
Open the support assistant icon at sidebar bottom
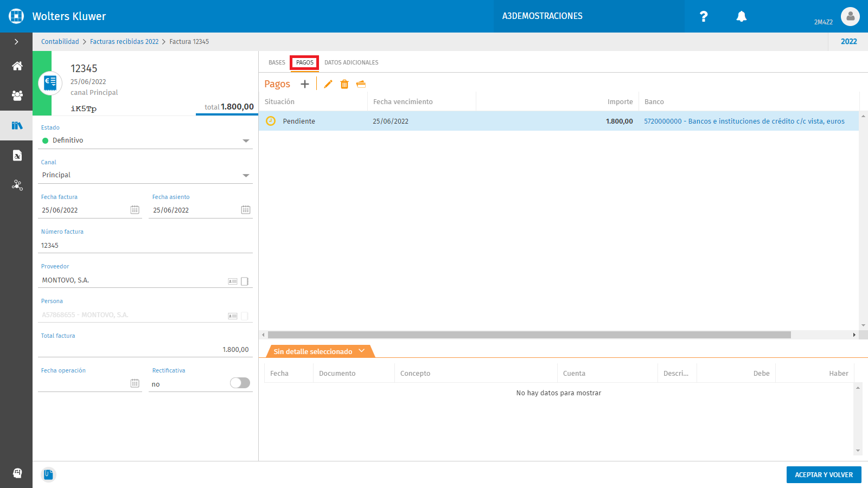coord(17,473)
